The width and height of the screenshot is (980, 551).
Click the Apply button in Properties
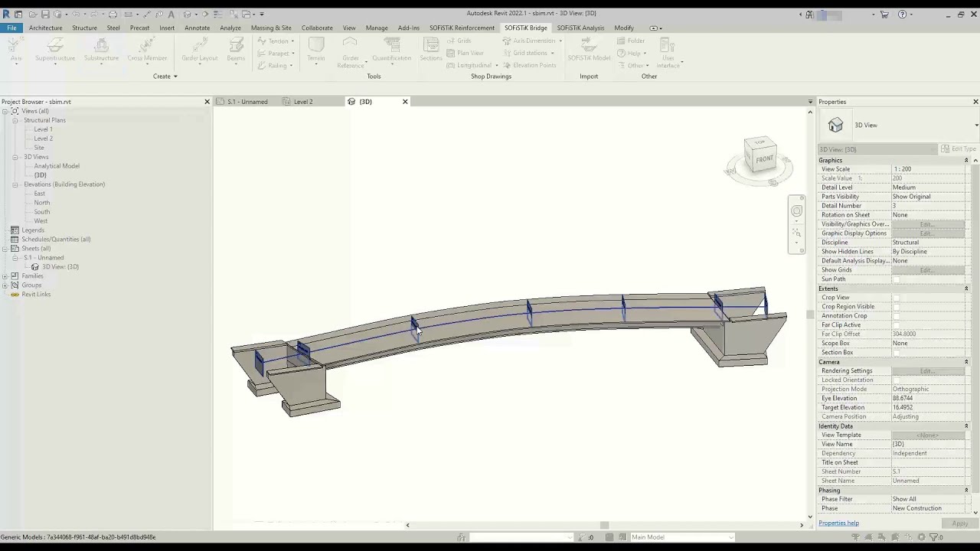pyautogui.click(x=960, y=523)
